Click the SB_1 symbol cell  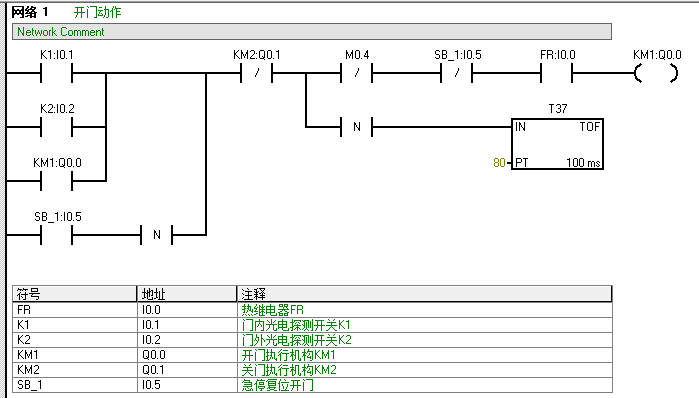click(x=74, y=385)
